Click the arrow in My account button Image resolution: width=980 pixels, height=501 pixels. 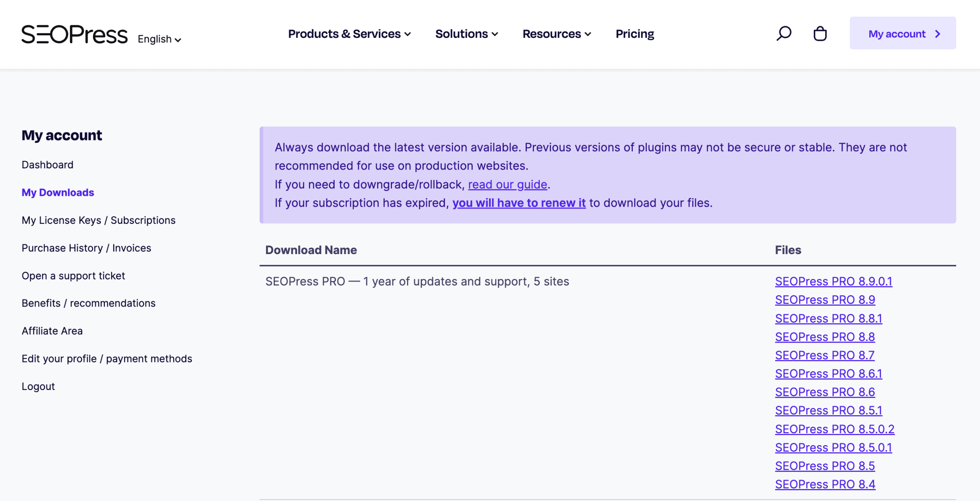coord(938,34)
